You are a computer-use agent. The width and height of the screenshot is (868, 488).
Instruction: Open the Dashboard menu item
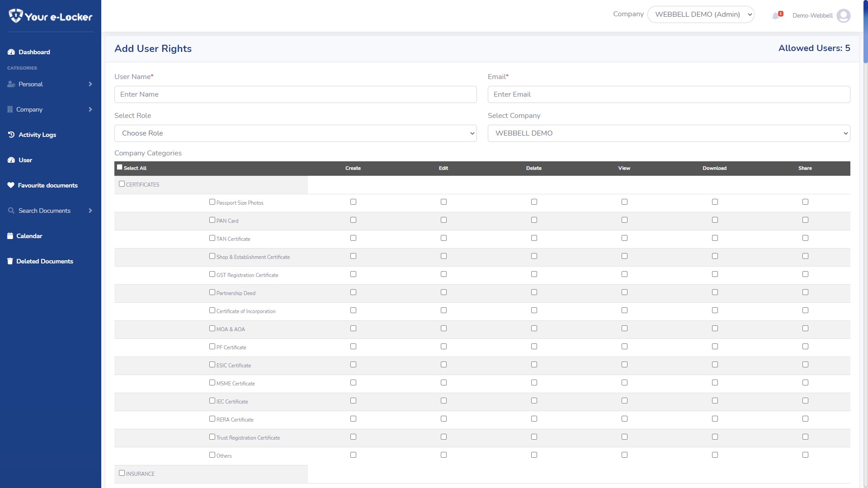click(34, 52)
